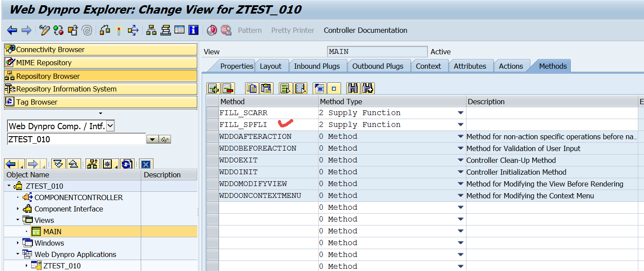Click the Check spiral icon
Screen dimensions: 644x271
(x=87, y=30)
